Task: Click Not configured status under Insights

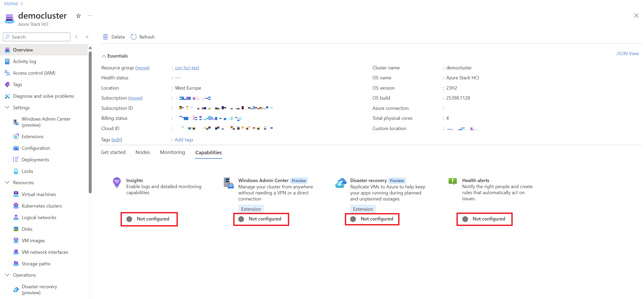Action: (149, 219)
